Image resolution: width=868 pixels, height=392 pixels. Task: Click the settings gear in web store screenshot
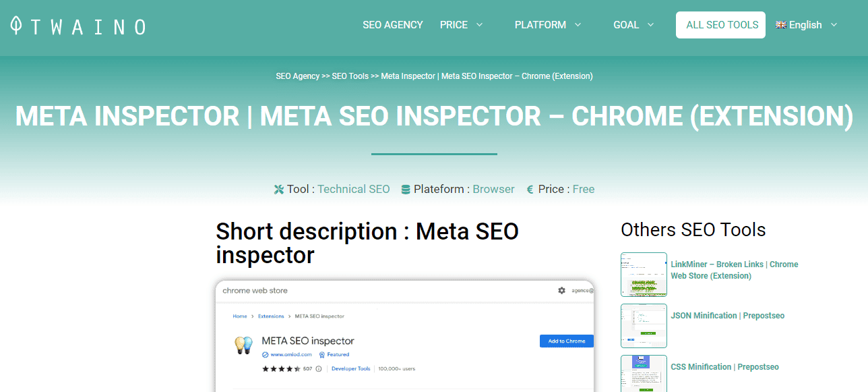coord(561,291)
